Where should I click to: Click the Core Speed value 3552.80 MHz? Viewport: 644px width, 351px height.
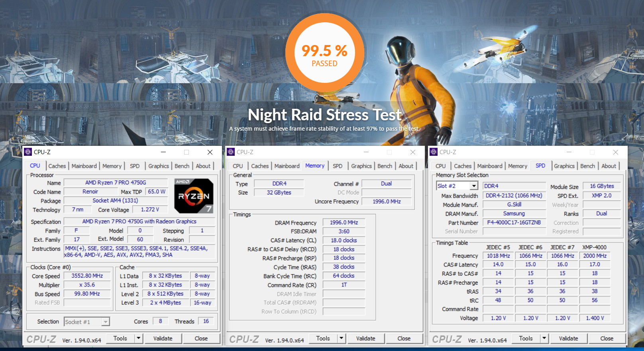pos(87,276)
